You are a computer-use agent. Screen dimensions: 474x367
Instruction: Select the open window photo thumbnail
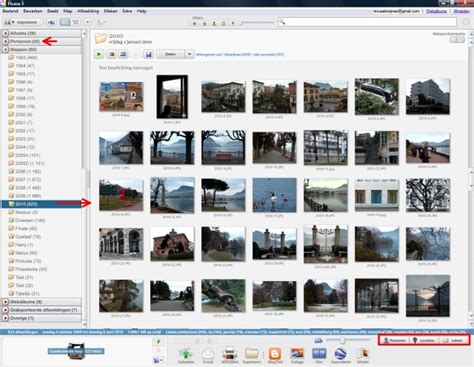172,97
